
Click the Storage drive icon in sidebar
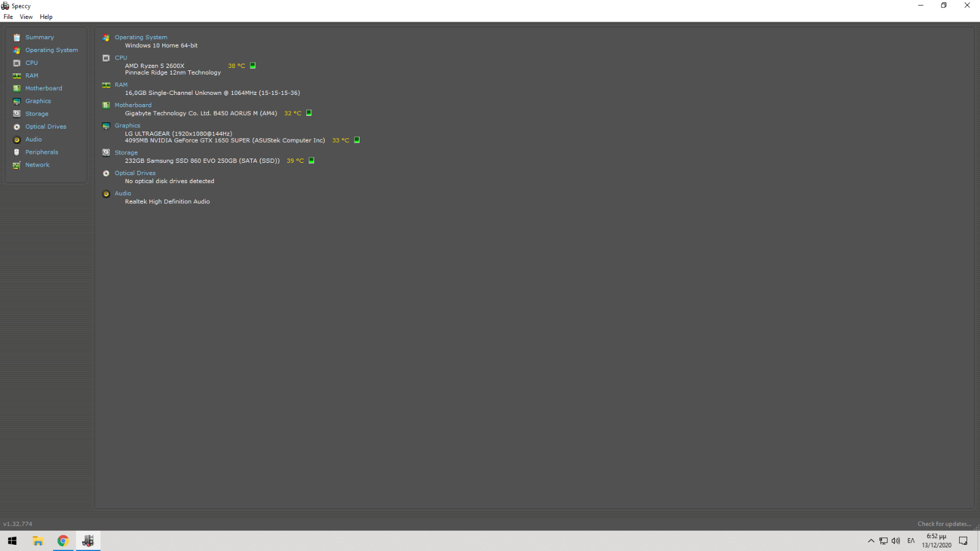pos(17,114)
